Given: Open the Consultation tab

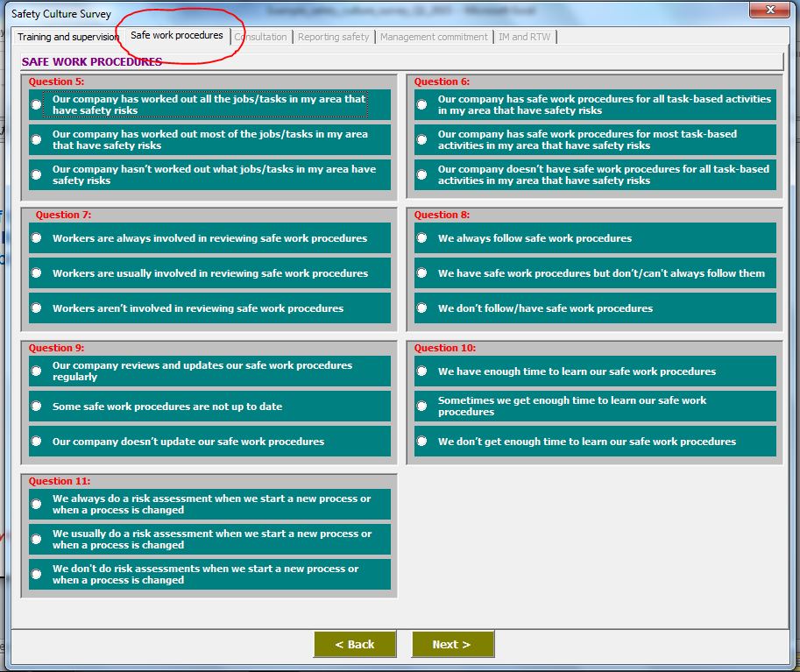Looking at the screenshot, I should coord(259,37).
